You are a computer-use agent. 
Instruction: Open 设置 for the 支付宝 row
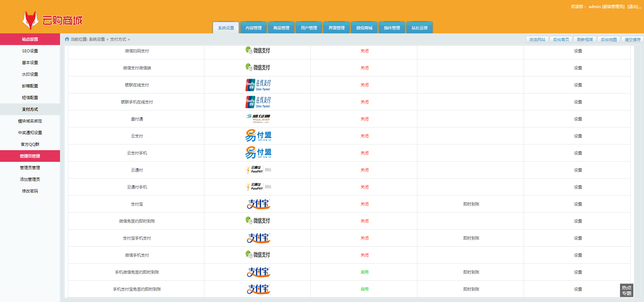[578, 204]
